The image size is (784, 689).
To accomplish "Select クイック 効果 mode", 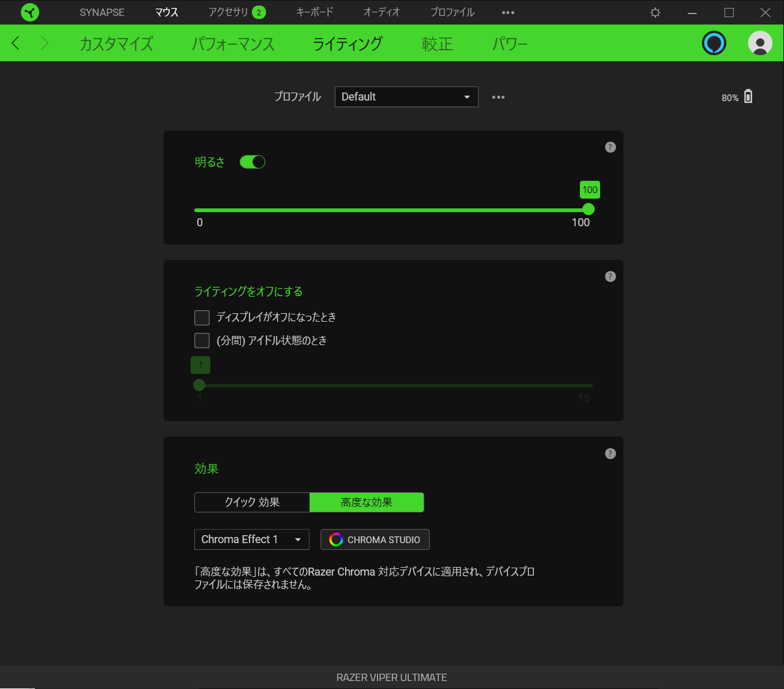I will click(x=252, y=502).
